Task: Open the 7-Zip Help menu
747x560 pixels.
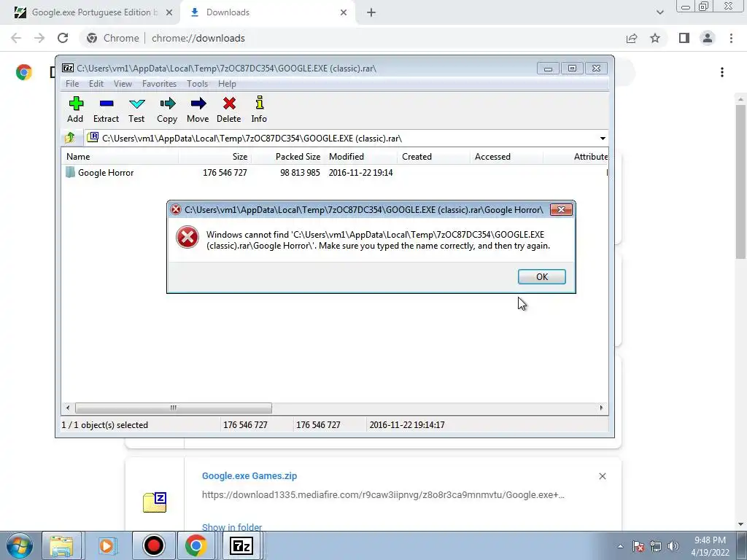Action: pyautogui.click(x=228, y=84)
